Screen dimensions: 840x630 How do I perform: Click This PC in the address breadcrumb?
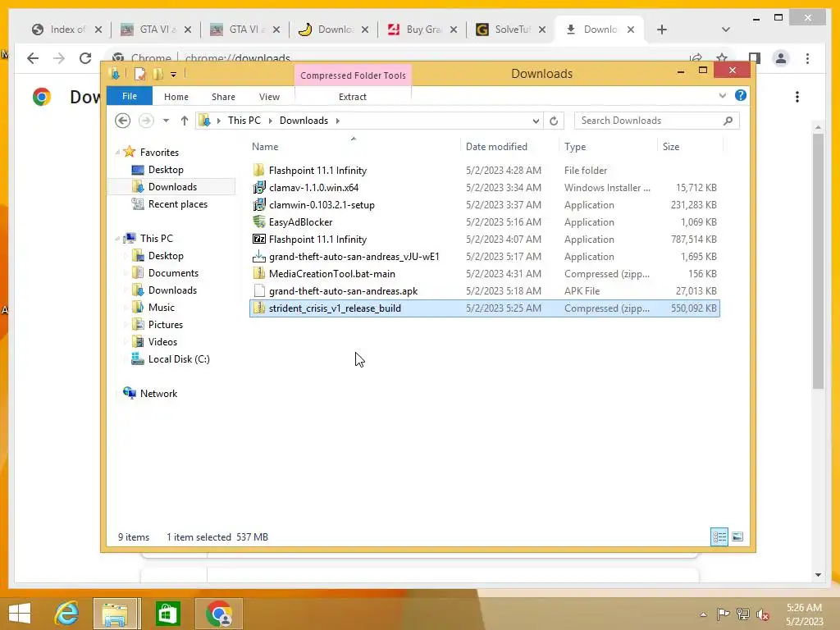[x=244, y=121]
